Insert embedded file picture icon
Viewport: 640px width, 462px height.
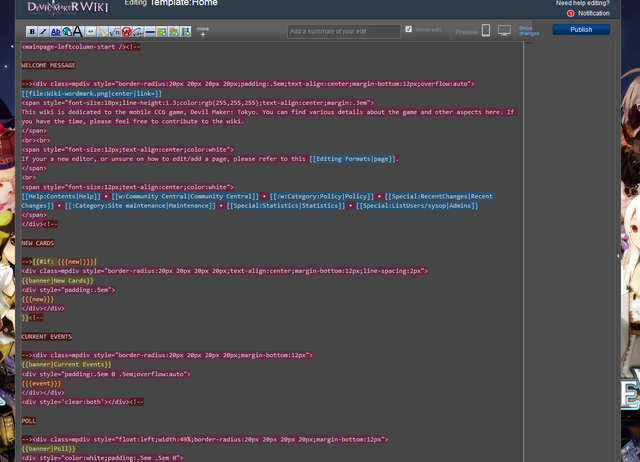(x=91, y=31)
